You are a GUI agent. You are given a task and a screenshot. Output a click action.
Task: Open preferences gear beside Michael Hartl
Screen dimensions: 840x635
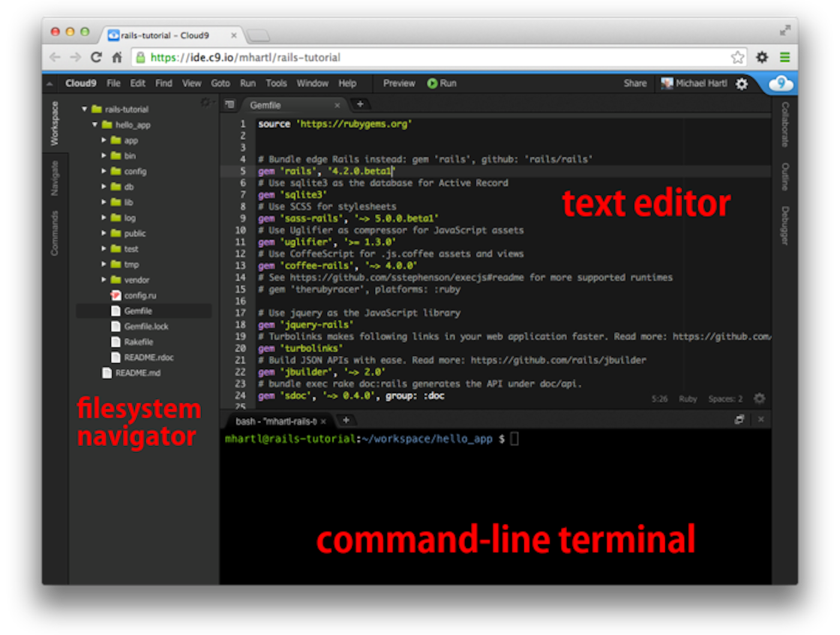[x=742, y=84]
